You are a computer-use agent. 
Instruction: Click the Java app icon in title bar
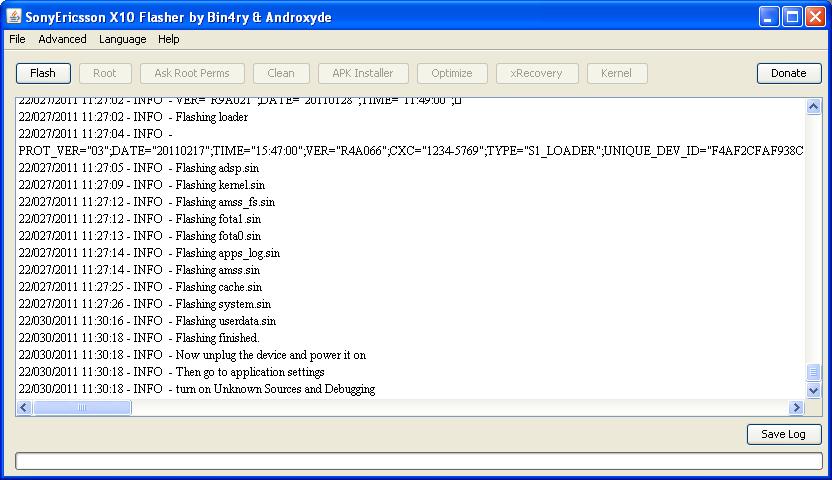tap(14, 16)
